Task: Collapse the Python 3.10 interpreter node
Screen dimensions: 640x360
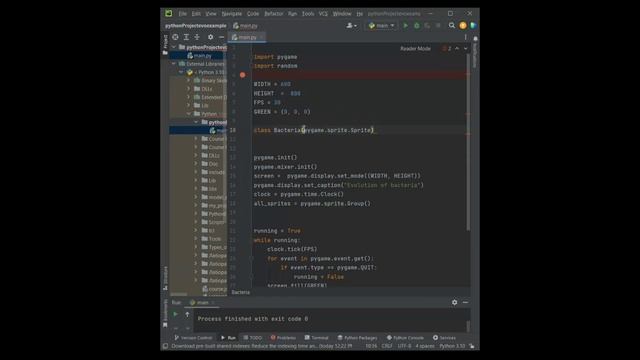Action: [x=181, y=72]
